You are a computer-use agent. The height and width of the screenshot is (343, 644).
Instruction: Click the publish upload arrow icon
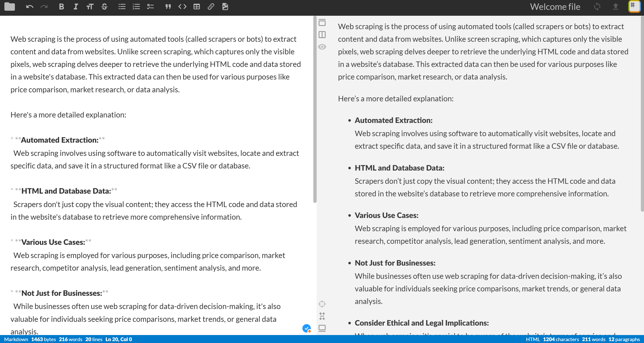615,7
